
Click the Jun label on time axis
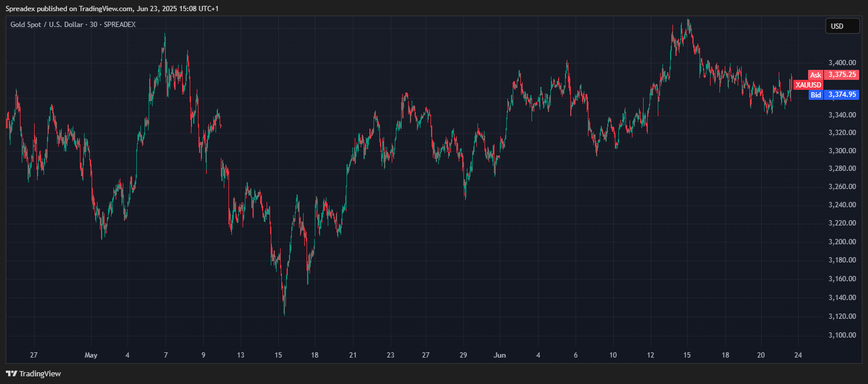pyautogui.click(x=500, y=355)
